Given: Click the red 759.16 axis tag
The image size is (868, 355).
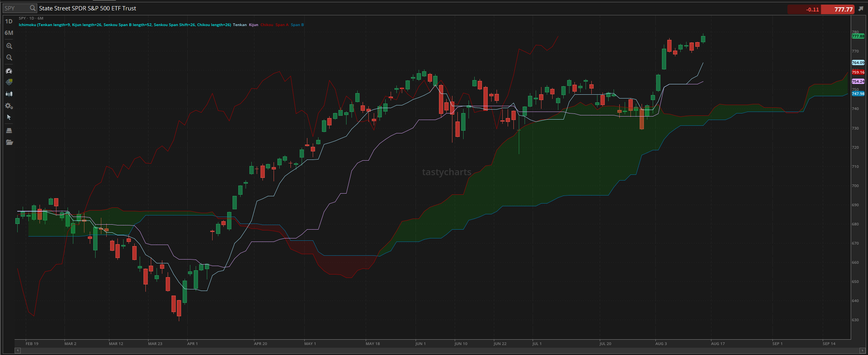Looking at the screenshot, I should [858, 72].
